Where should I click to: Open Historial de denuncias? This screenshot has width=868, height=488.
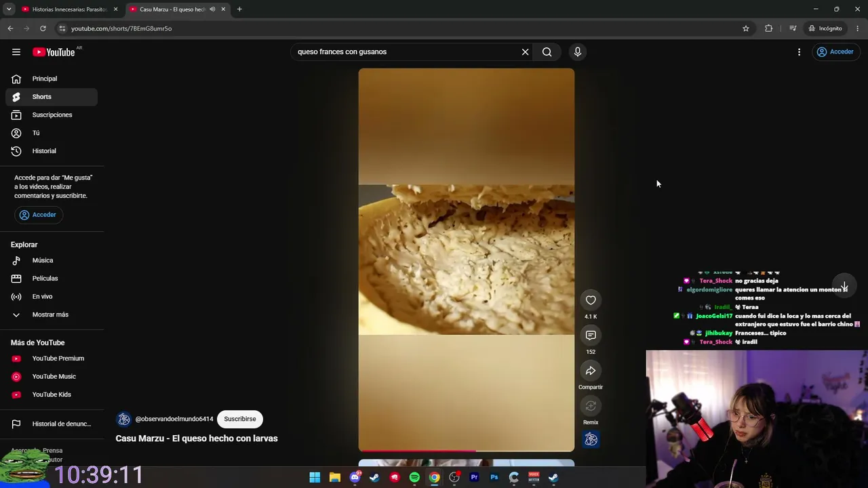pyautogui.click(x=52, y=424)
